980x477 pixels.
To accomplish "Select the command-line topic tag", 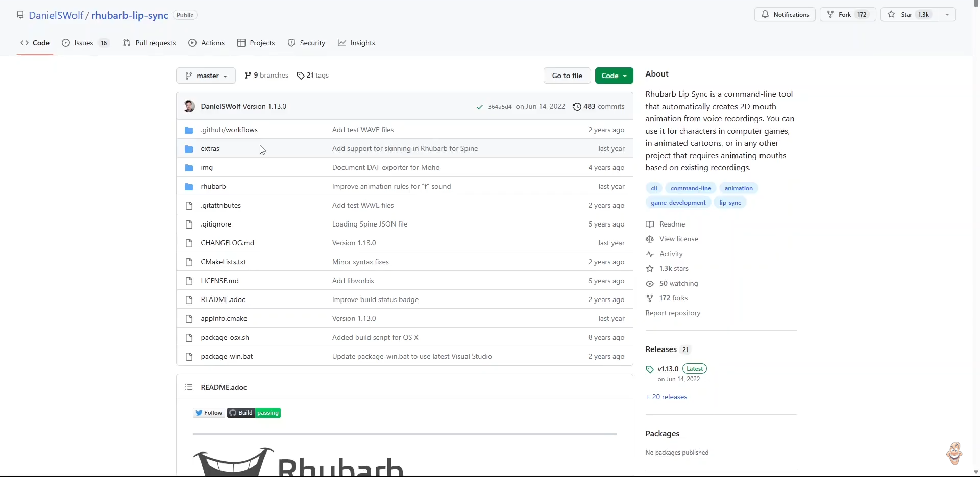I will tap(691, 188).
